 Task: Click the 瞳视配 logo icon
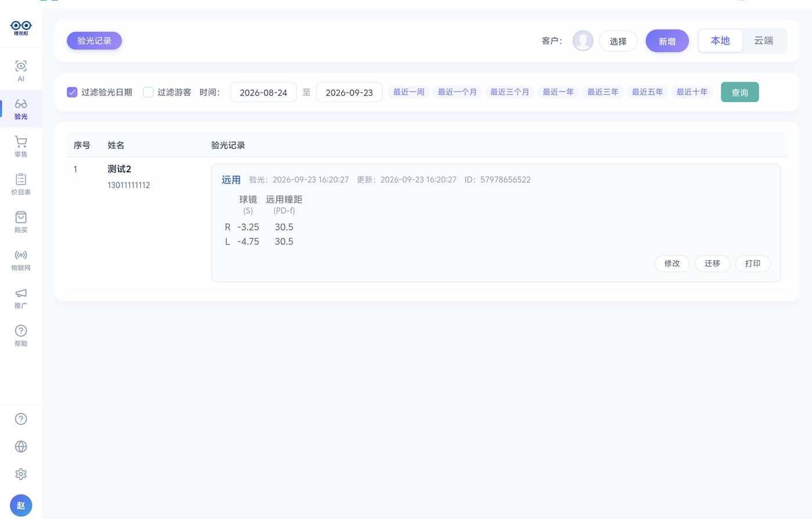(x=21, y=27)
